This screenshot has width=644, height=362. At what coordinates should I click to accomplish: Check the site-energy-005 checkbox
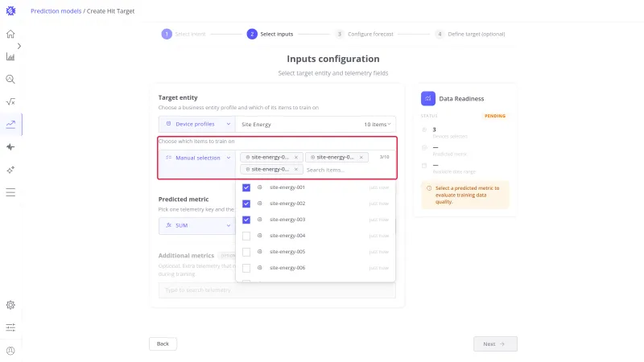[246, 252]
